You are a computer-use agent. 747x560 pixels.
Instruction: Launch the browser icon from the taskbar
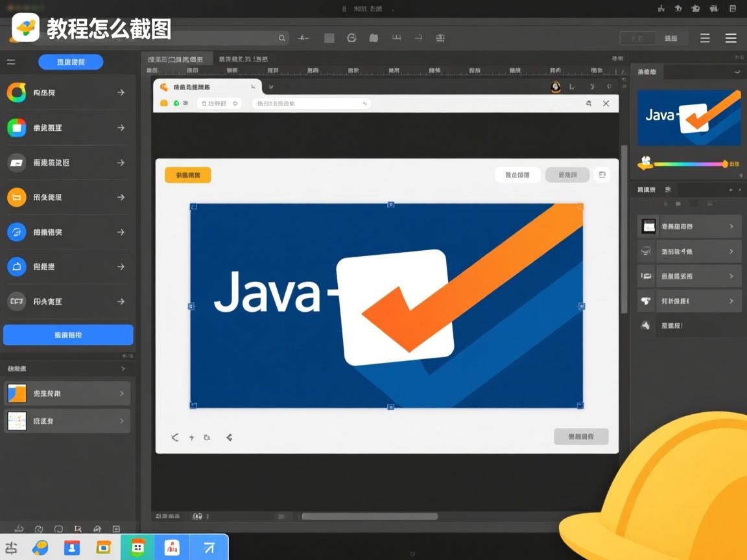tap(40, 548)
